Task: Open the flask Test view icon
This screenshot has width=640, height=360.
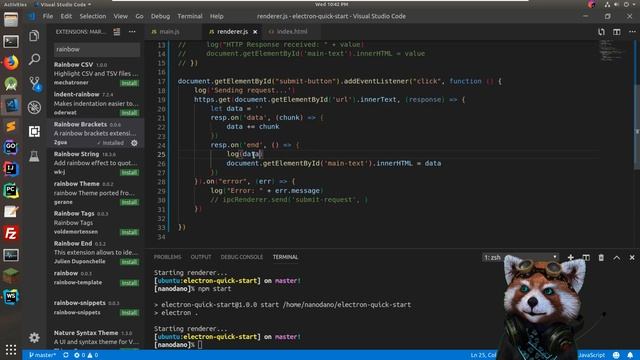Action: click(34, 156)
